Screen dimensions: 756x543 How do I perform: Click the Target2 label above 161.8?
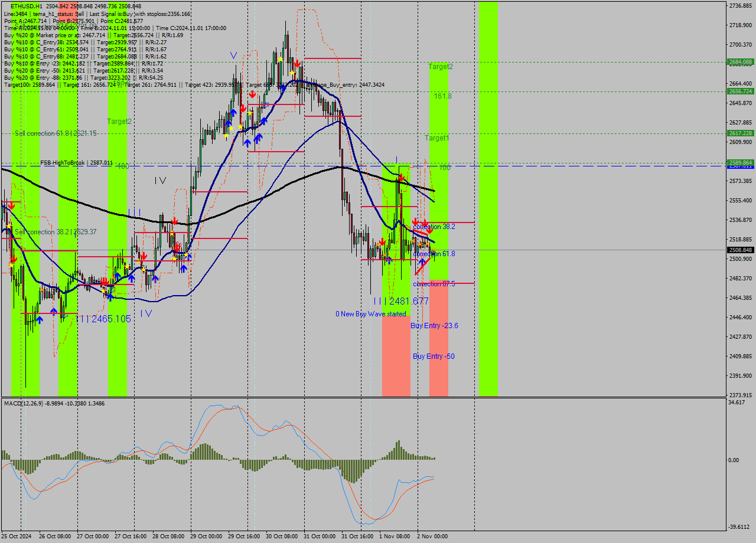(441, 67)
